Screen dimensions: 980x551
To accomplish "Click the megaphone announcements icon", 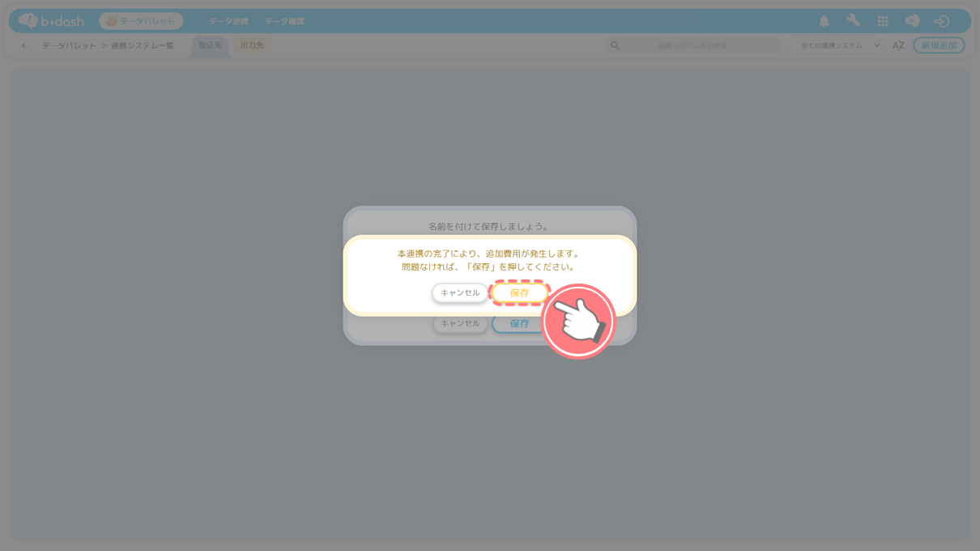I will tap(912, 21).
